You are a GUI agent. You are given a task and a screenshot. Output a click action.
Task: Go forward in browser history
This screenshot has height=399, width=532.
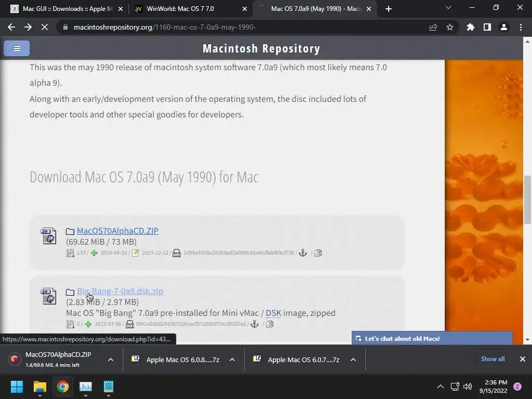pyautogui.click(x=28, y=27)
